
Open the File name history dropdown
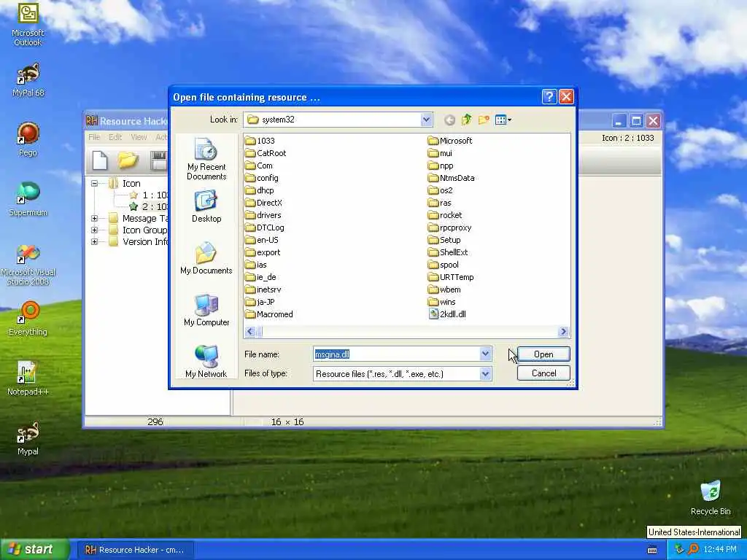(485, 354)
